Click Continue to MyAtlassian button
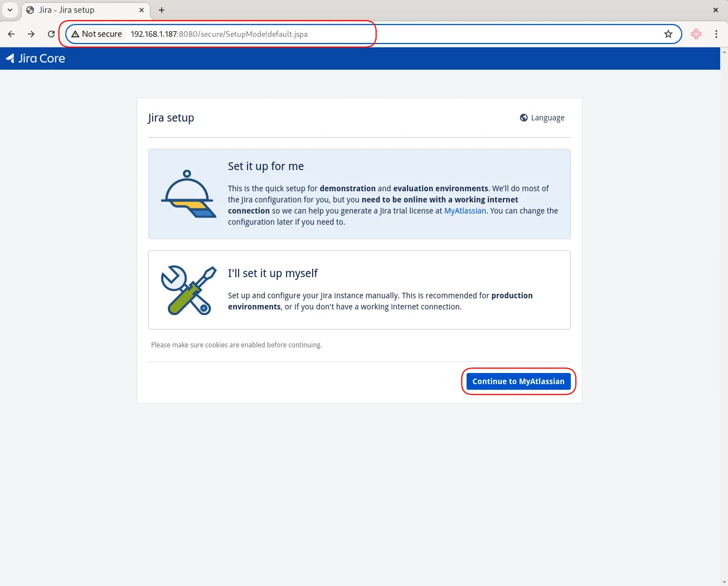Image resolution: width=728 pixels, height=586 pixels. [518, 381]
